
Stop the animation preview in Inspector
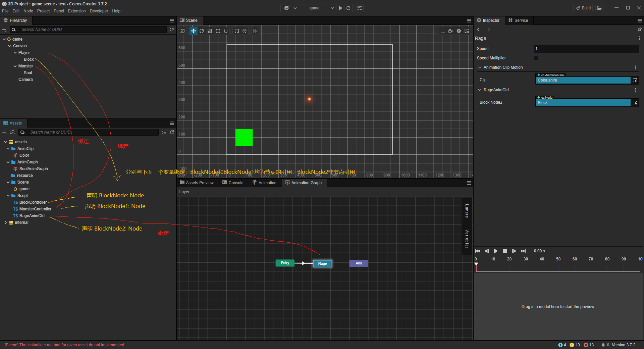[505, 251]
